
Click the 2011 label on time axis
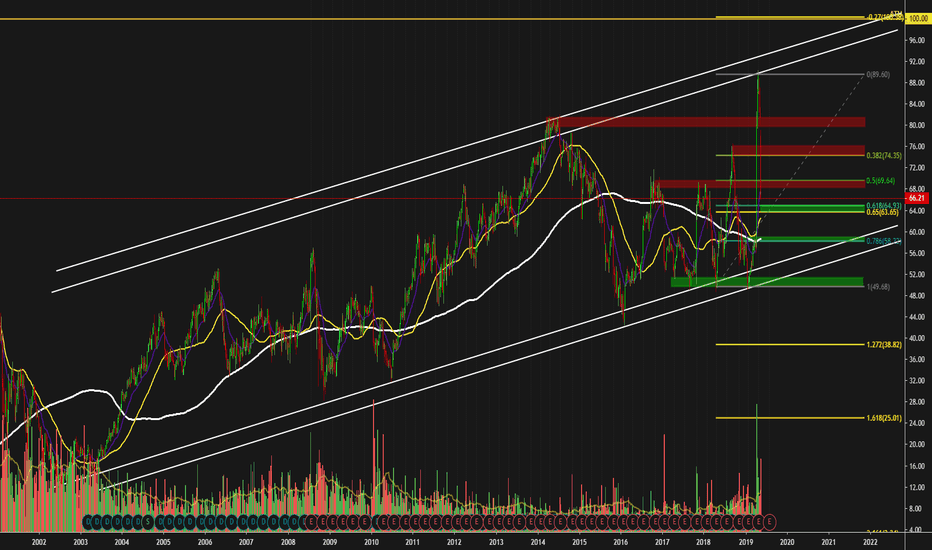click(413, 542)
